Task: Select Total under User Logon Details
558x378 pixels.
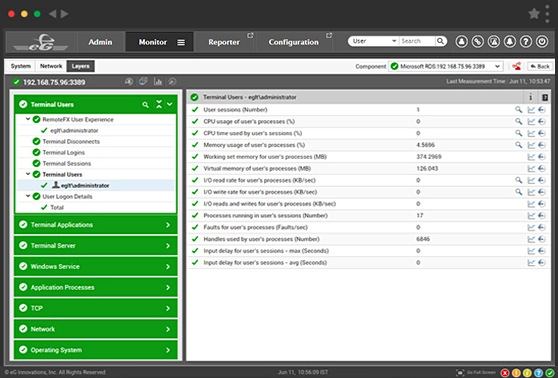Action: tap(57, 208)
